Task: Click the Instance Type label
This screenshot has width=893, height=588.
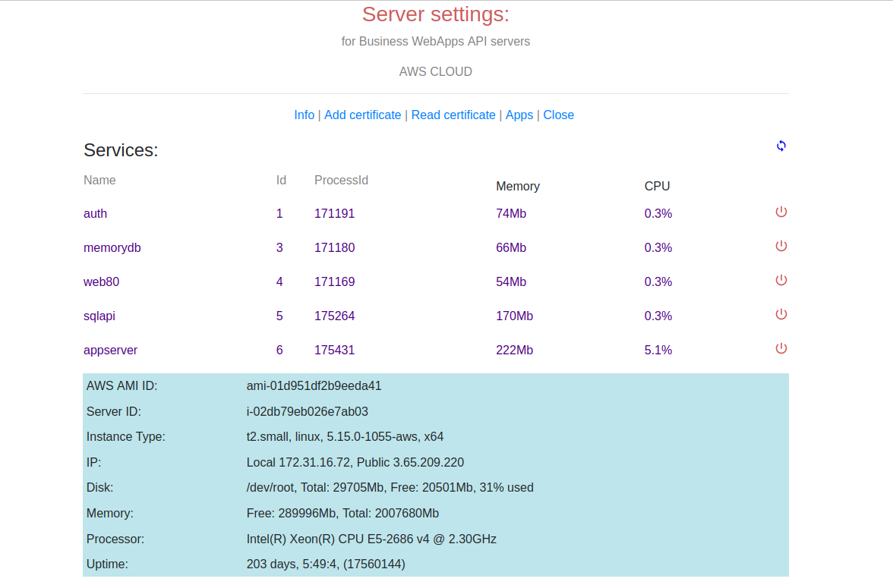Action: [x=126, y=436]
